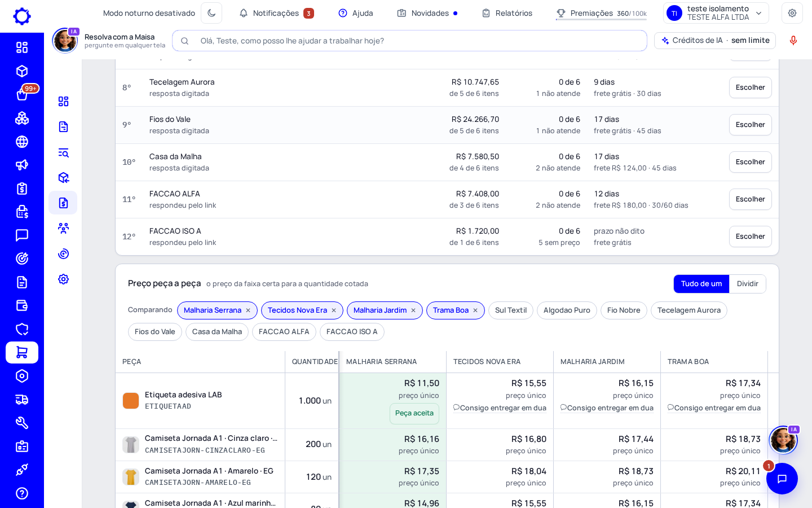Add Sul Textil to comparison
Screen dimensions: 812x508
point(511,310)
